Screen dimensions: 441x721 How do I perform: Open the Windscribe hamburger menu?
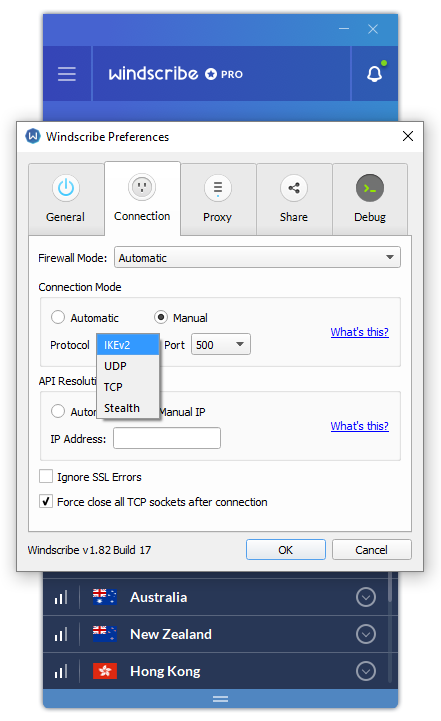[x=67, y=74]
